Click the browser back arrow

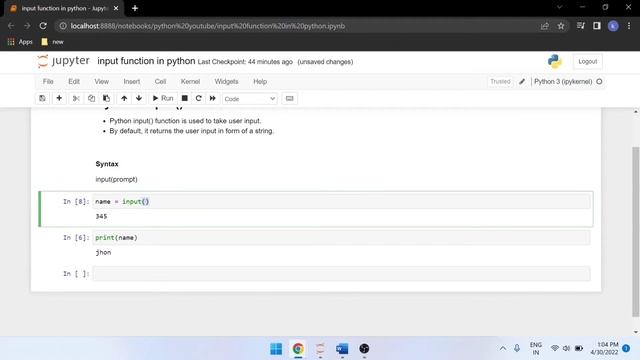11,26
